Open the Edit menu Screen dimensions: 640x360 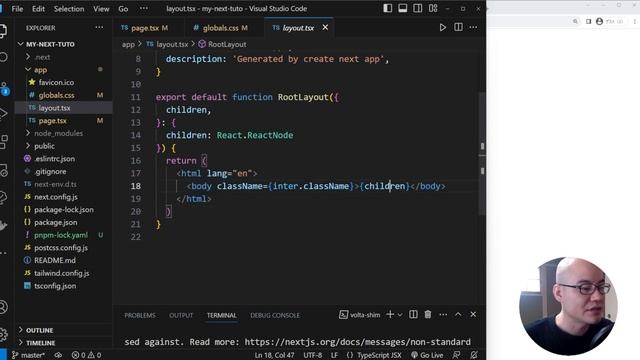(38, 9)
